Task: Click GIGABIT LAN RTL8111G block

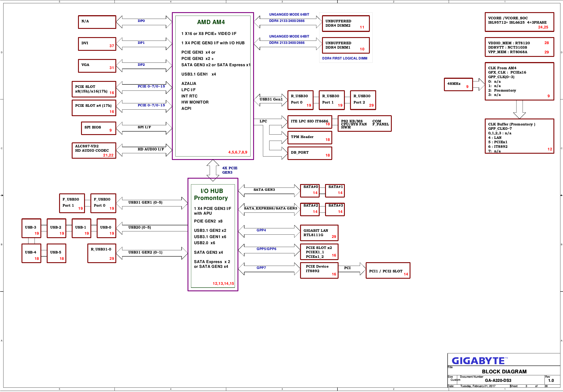Action: pos(319,233)
